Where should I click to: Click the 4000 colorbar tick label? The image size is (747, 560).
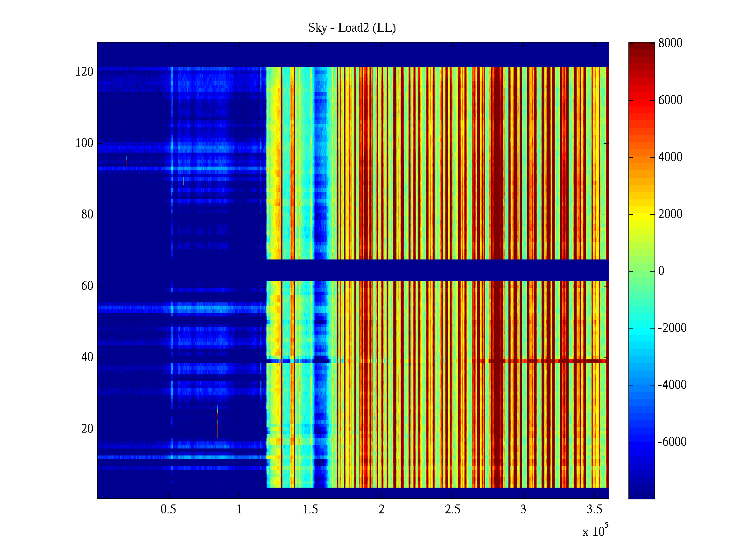(x=670, y=157)
